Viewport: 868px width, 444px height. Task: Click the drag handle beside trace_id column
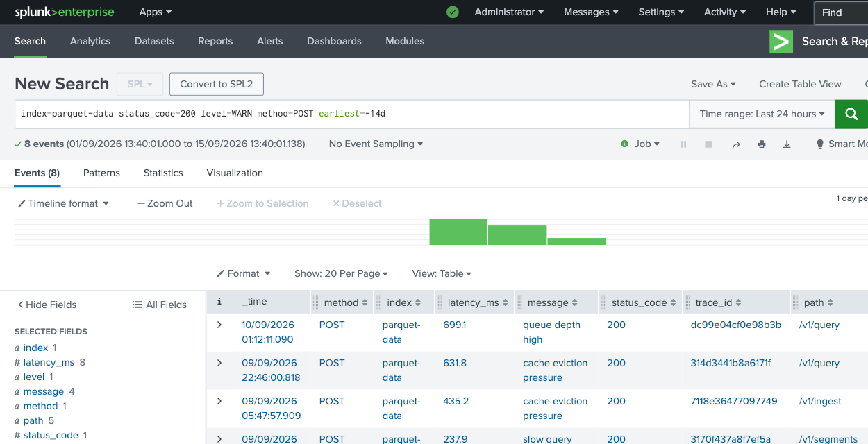click(687, 302)
